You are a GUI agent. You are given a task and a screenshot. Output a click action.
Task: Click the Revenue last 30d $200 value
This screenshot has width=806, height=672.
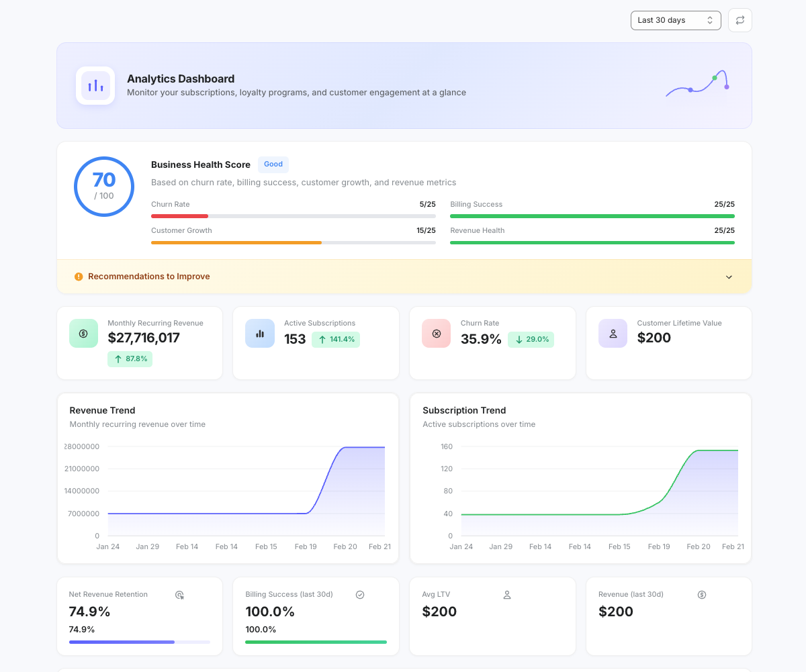tap(616, 612)
